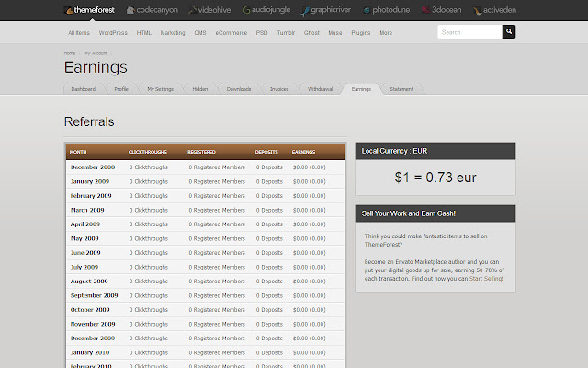Select the February 2009 row label
This screenshot has height=368, width=588.
click(x=91, y=196)
